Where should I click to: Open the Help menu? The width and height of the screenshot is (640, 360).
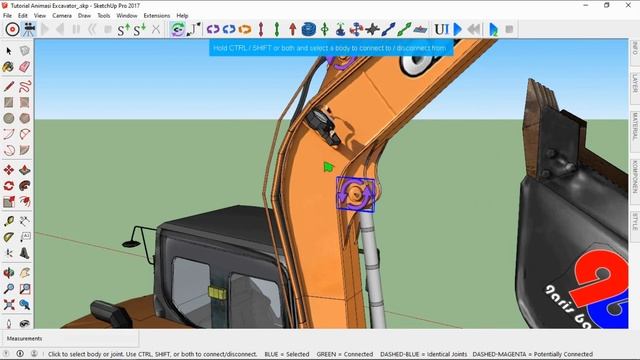coord(182,16)
